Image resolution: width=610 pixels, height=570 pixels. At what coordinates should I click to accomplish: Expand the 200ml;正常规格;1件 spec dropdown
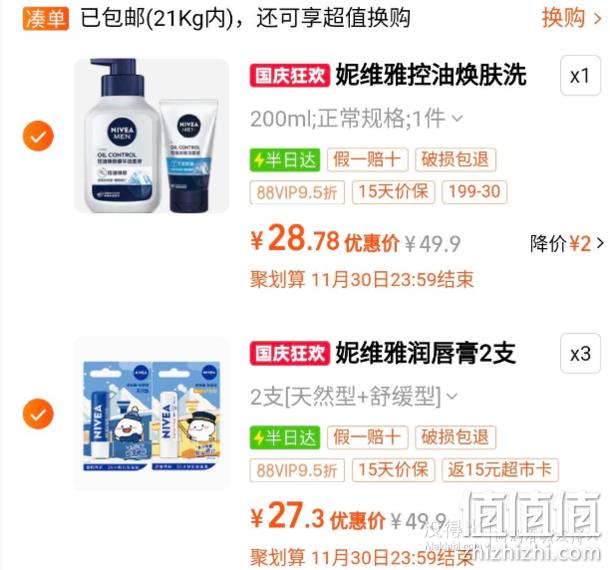356,118
